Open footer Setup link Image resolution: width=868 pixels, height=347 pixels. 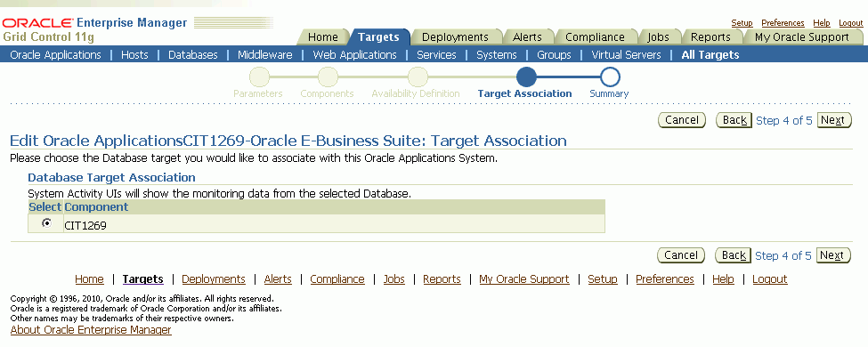point(603,278)
